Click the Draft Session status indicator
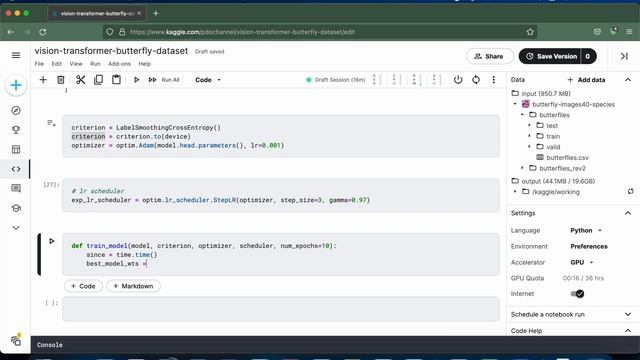Viewport: 640px width, 360px height. pos(336,80)
